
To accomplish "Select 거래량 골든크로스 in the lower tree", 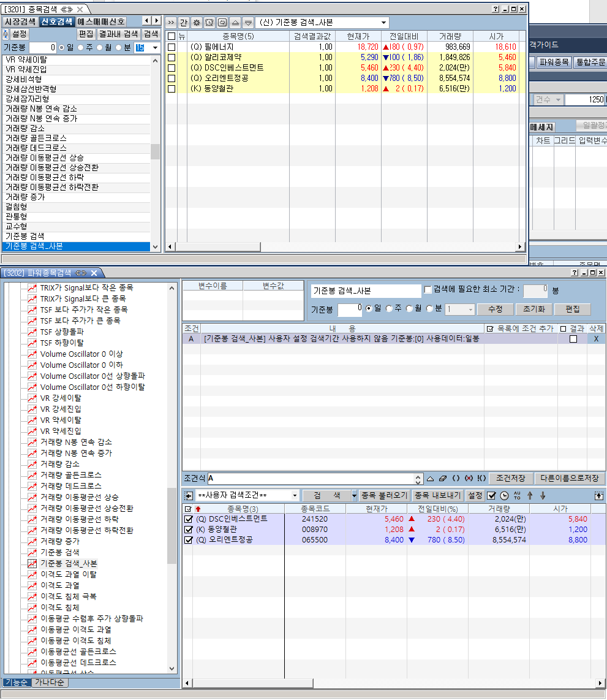I will [x=70, y=475].
